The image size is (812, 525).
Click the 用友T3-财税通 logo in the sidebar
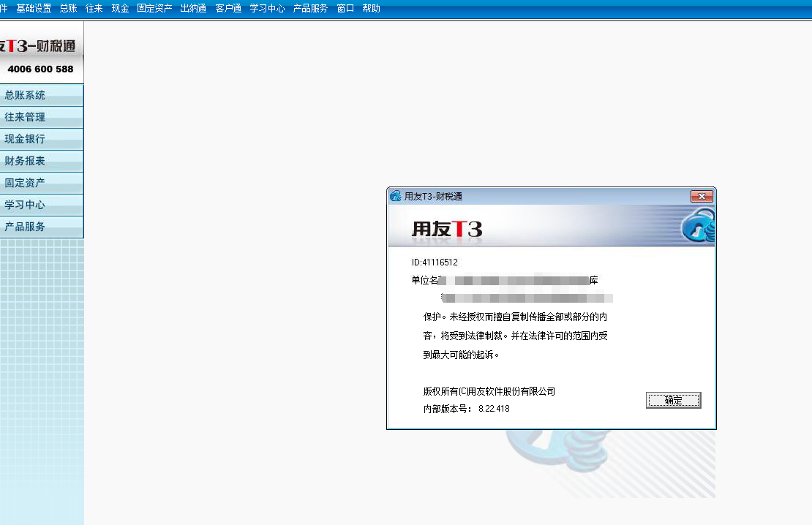pos(38,46)
